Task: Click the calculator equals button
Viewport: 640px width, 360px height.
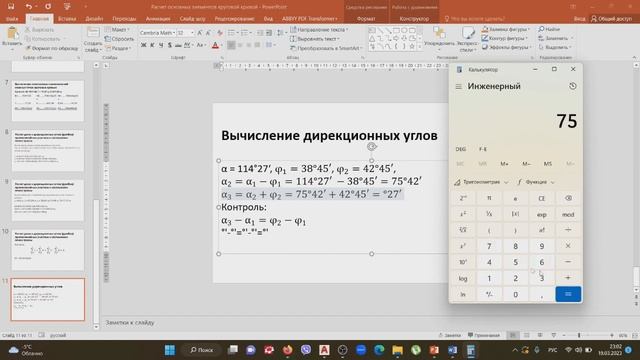Action: point(568,294)
